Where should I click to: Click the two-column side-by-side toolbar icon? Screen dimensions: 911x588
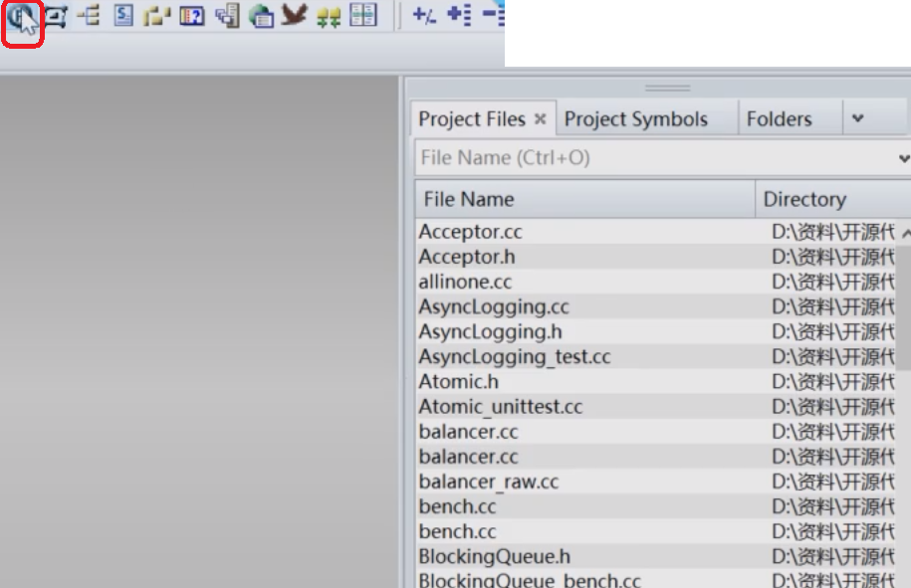(x=363, y=16)
